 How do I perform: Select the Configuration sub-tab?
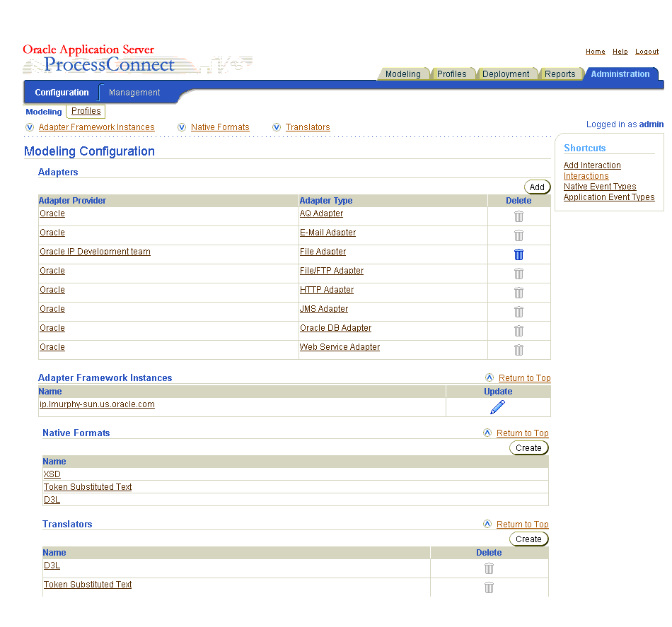point(62,93)
